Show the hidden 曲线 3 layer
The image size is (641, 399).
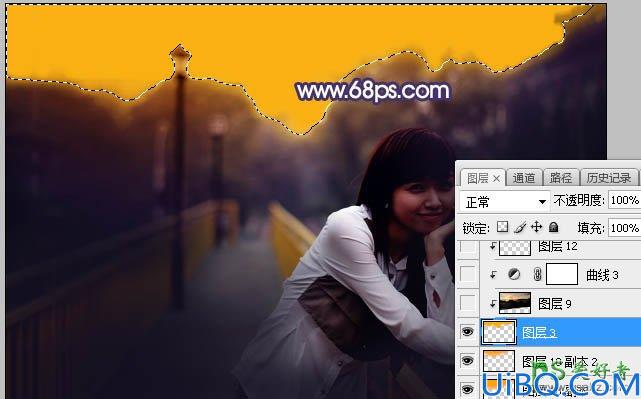pos(468,274)
